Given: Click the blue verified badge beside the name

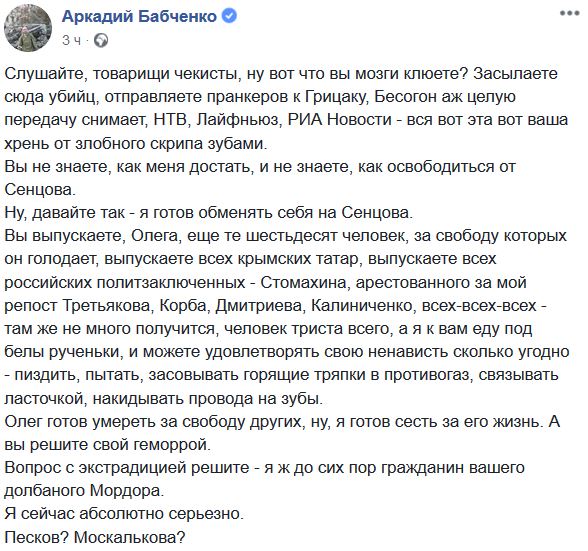Looking at the screenshot, I should click(x=229, y=16).
